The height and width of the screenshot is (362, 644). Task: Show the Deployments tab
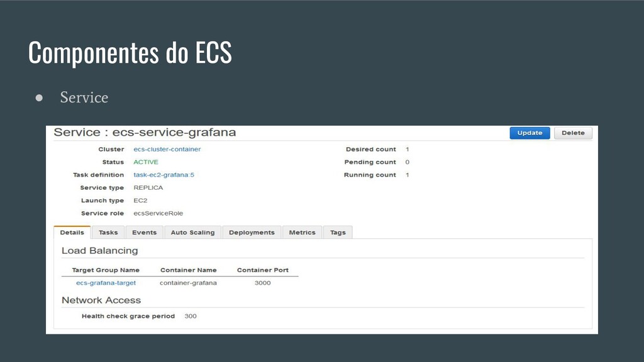point(252,233)
